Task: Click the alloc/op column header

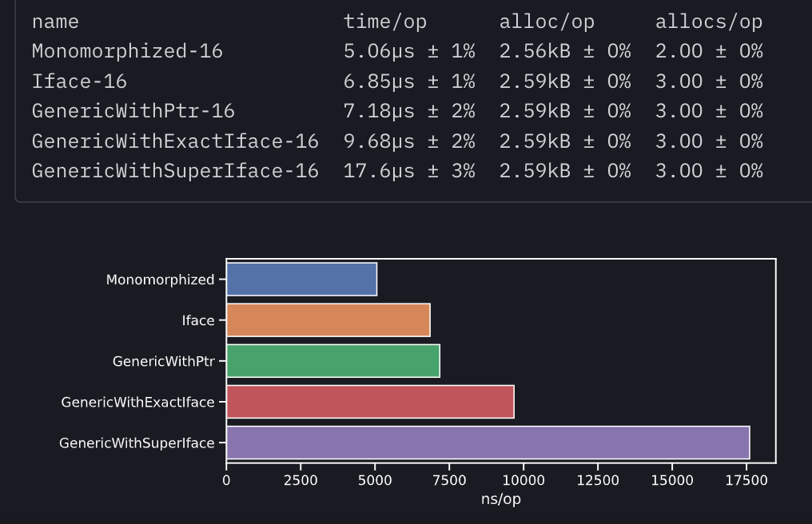Action: (547, 22)
